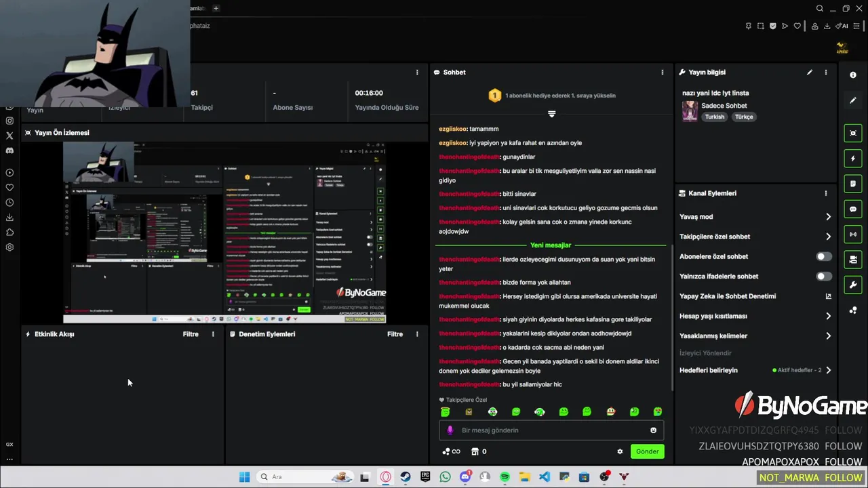Screen dimensions: 868x488
Task: Open Yapay Zeka ile Sohbet Denetimi link
Action: (x=755, y=296)
